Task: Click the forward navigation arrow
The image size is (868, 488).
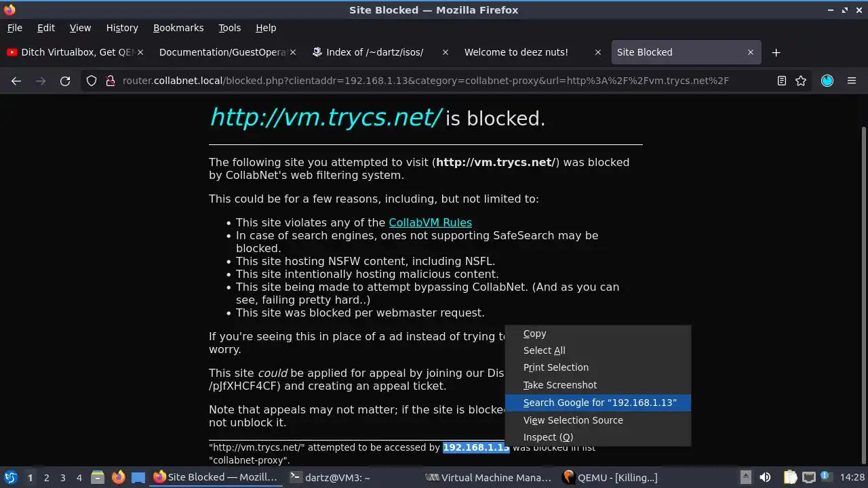Action: (x=41, y=81)
